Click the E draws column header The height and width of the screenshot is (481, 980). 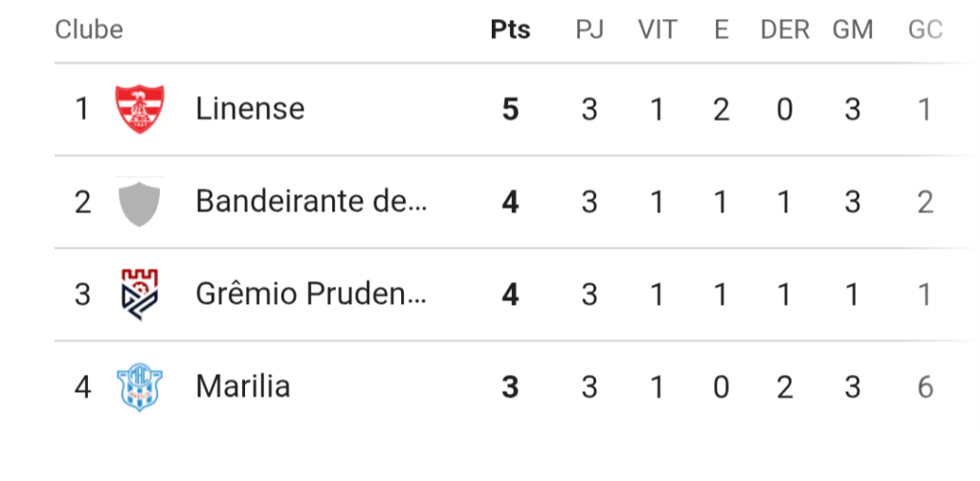(x=722, y=30)
